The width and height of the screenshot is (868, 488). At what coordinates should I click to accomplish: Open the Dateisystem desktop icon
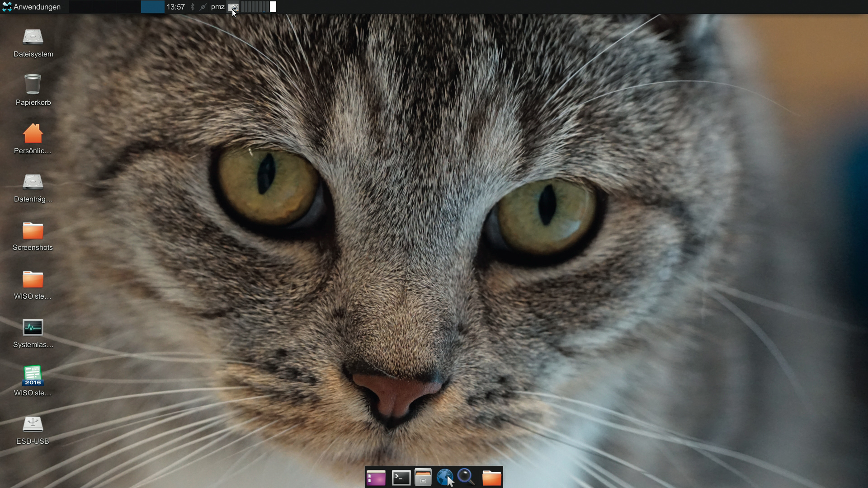[x=33, y=38]
